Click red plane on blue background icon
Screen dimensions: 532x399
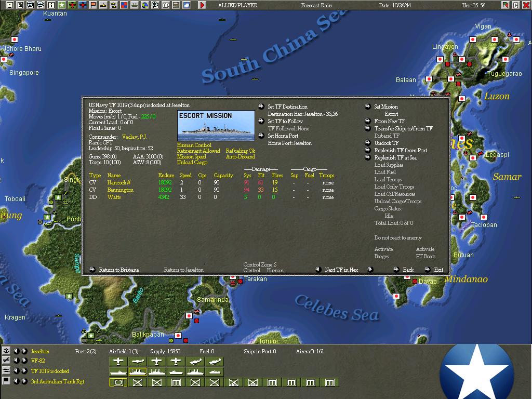[83, 5]
